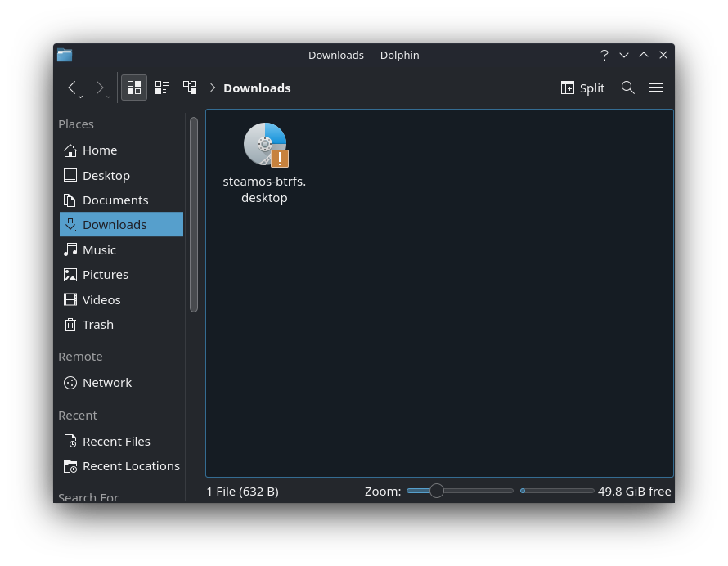Screen dimensions: 728x566
Task: Click the Desktop monitor icon
Action: (x=70, y=176)
